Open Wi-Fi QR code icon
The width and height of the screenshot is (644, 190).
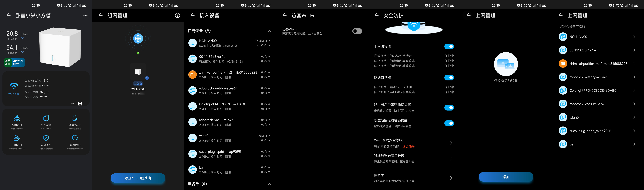[x=80, y=104]
